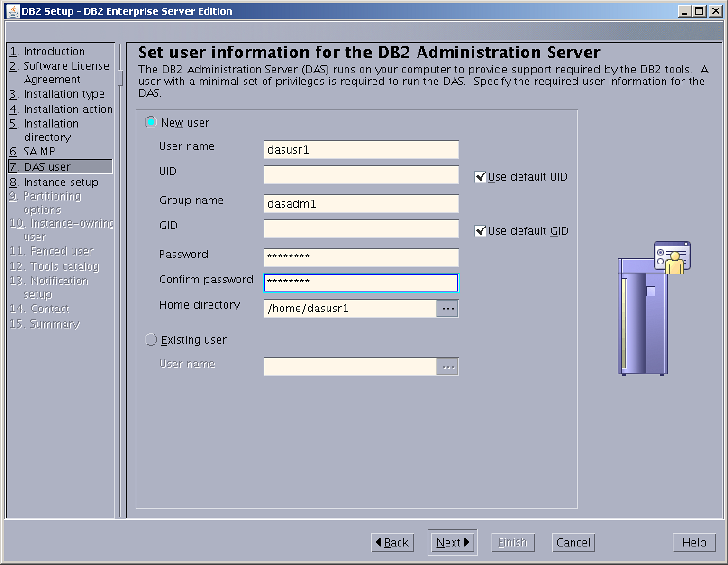
Task: Click step 12 Tools catalog
Action: coord(54,266)
